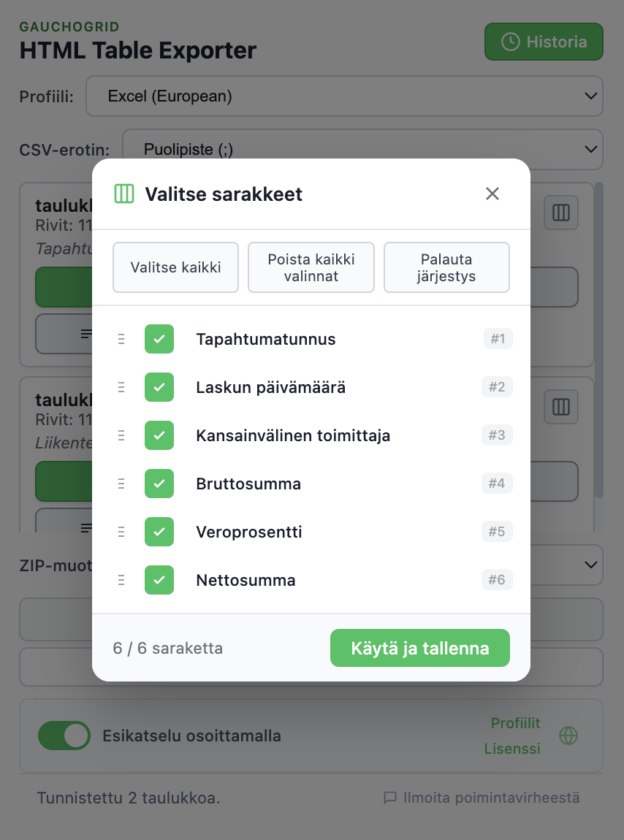Viewport: 624px width, 840px height.
Task: Select the column selector icon on the first table card
Action: coord(560,213)
